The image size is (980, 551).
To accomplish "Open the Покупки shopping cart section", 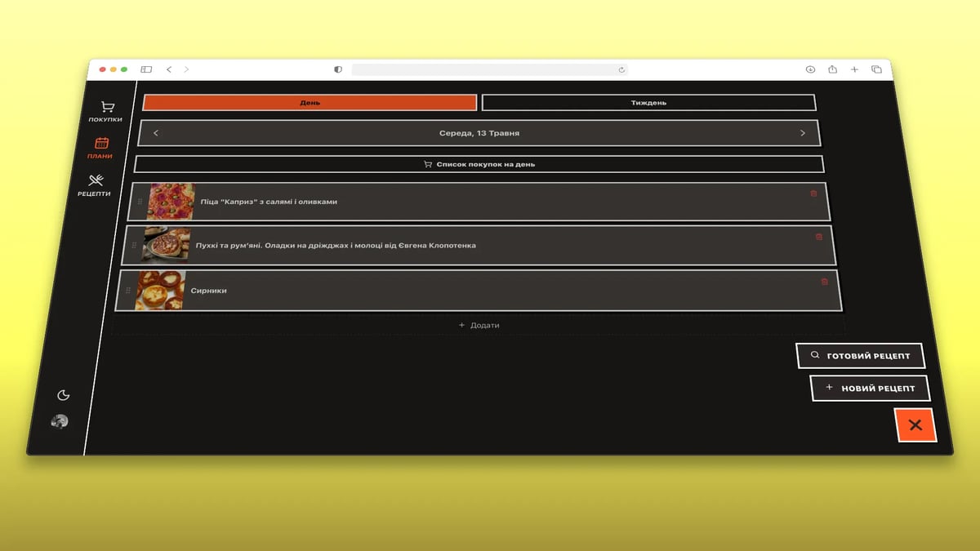I will point(106,112).
